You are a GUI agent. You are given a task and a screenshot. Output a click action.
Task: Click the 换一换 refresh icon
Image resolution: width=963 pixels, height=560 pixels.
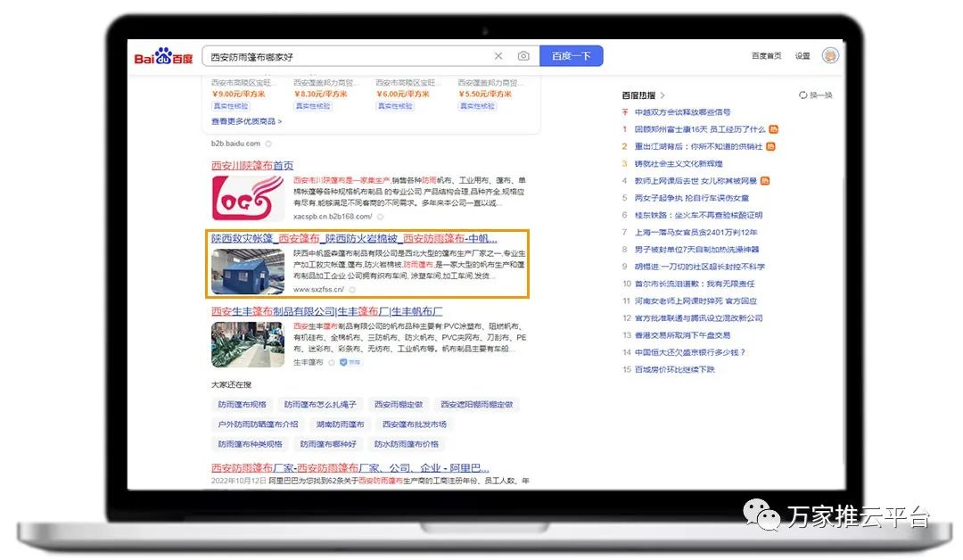pos(803,95)
